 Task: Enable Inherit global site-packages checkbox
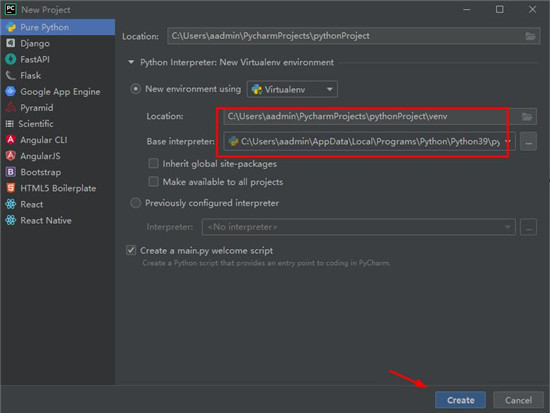153,164
